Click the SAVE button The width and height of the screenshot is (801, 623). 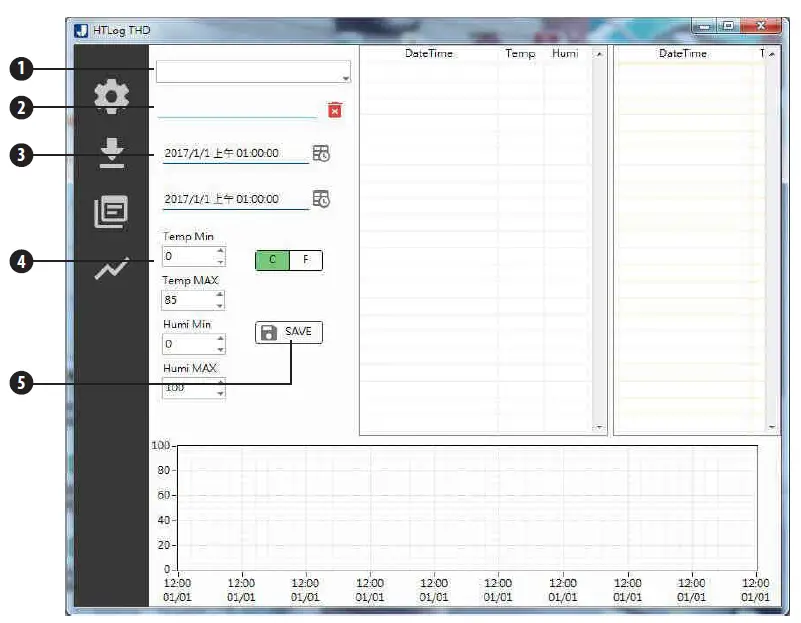tap(290, 332)
